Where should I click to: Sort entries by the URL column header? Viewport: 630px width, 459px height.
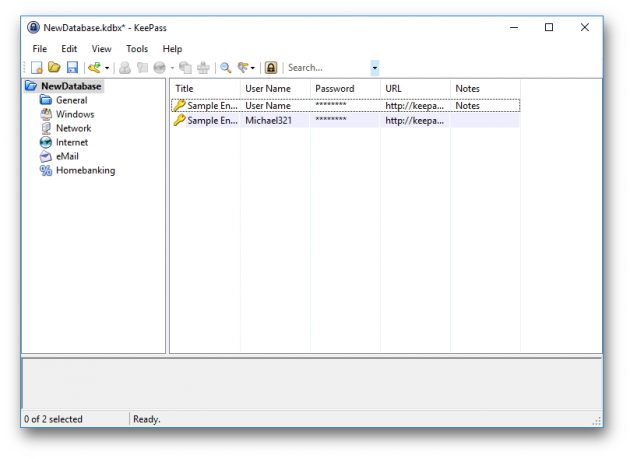(415, 88)
